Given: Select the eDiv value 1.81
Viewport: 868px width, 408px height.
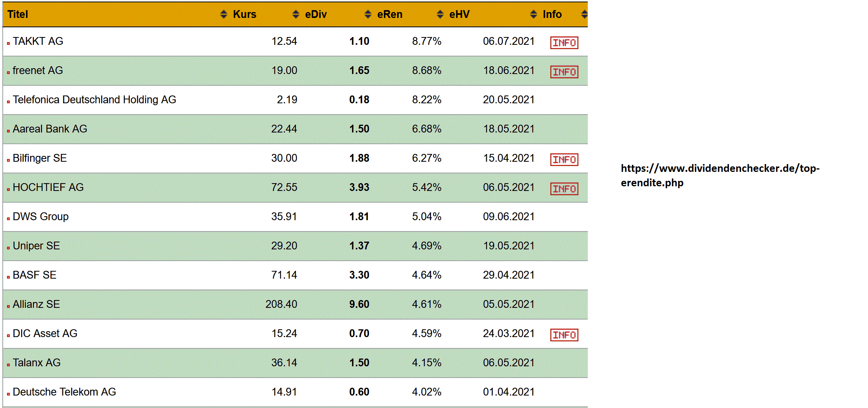Looking at the screenshot, I should pos(359,217).
